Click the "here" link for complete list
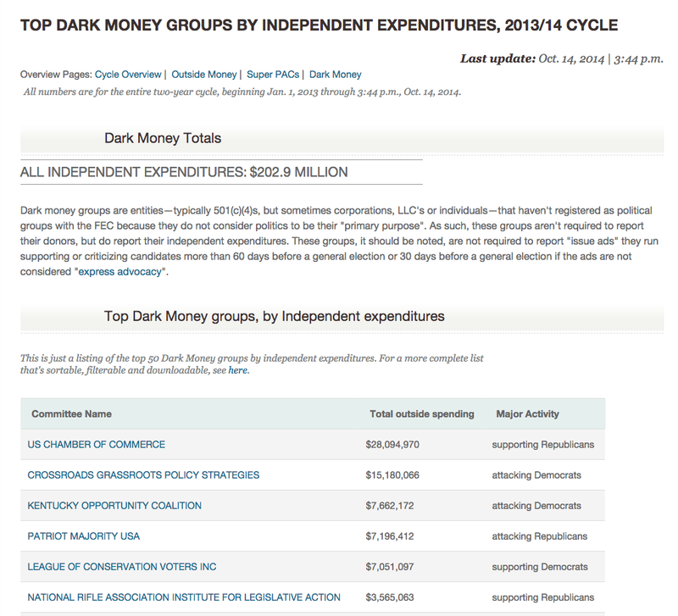The image size is (678, 616). (x=237, y=370)
